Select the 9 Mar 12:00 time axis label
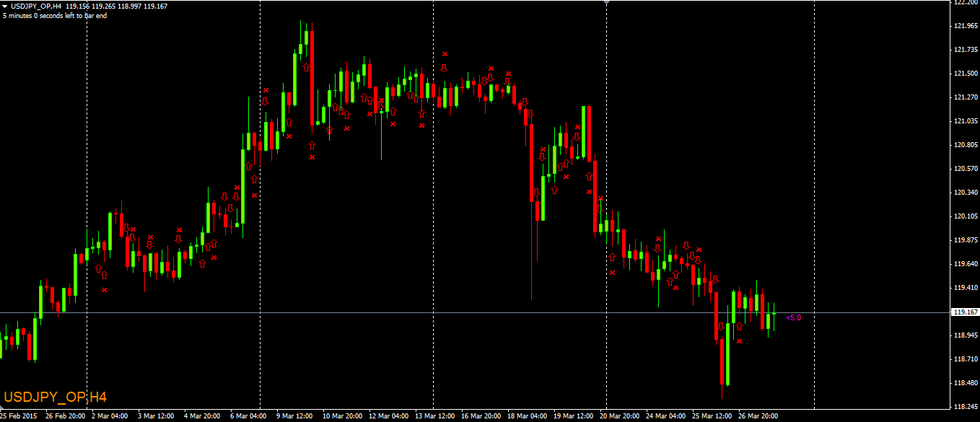This screenshot has height=422, width=980. 294,416
